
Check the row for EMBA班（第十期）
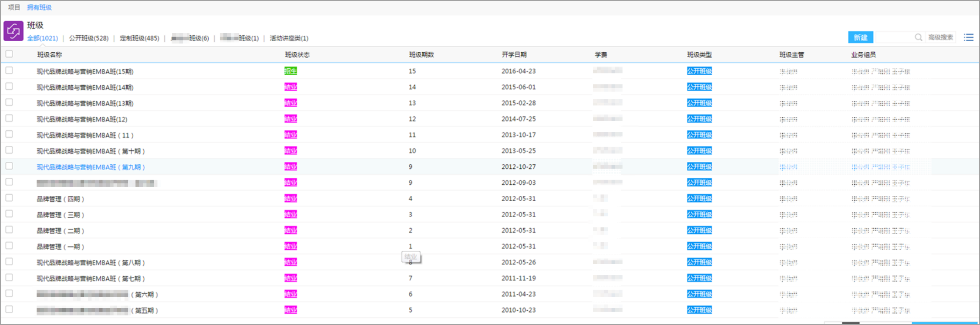(x=9, y=150)
